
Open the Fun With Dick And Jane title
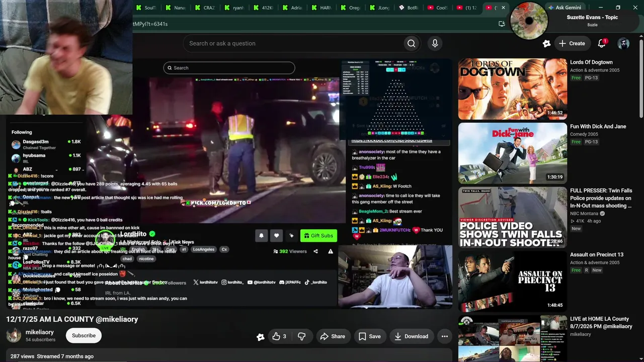point(598,127)
